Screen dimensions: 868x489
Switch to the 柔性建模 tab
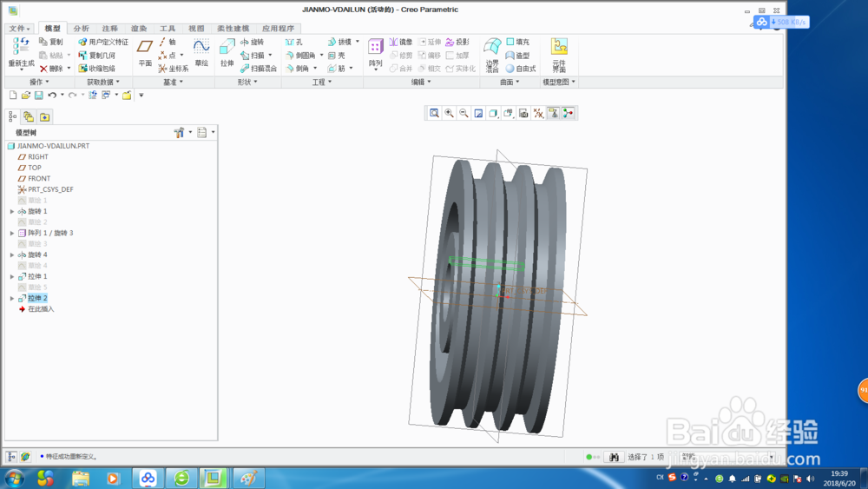[233, 29]
